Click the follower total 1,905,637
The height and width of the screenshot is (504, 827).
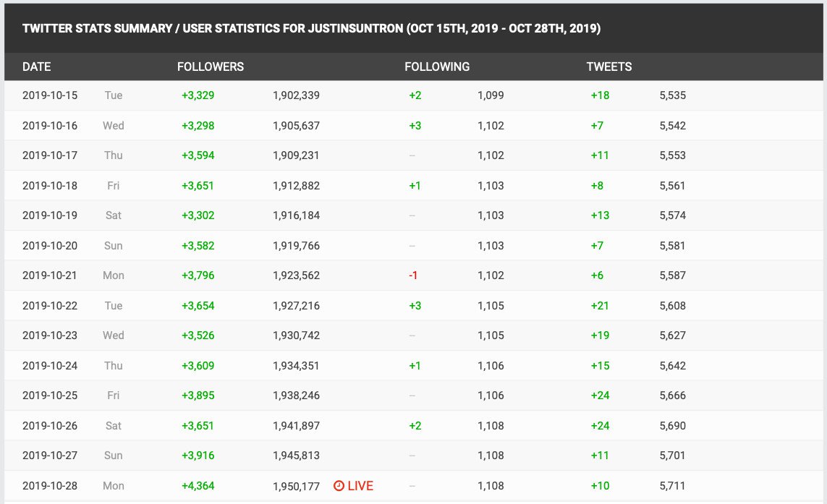coord(296,126)
